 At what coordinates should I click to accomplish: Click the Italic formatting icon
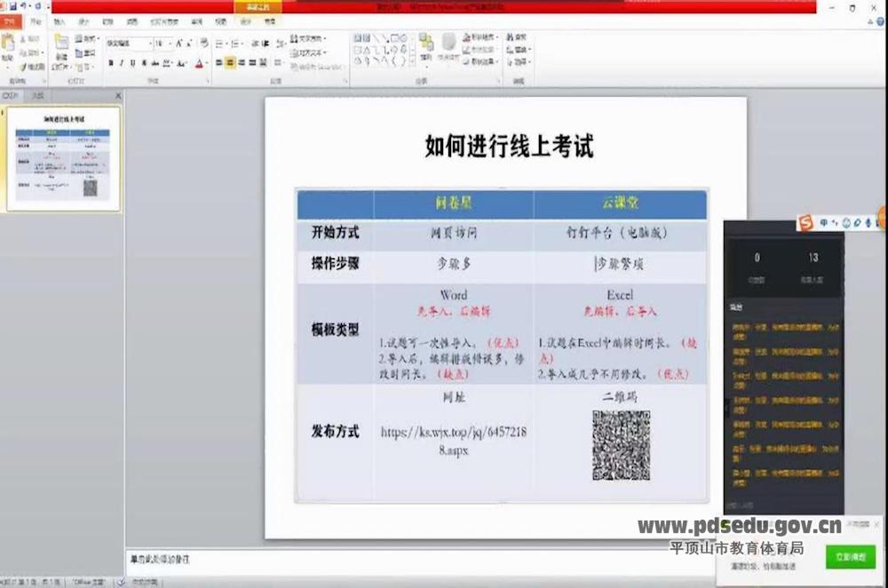(x=122, y=63)
